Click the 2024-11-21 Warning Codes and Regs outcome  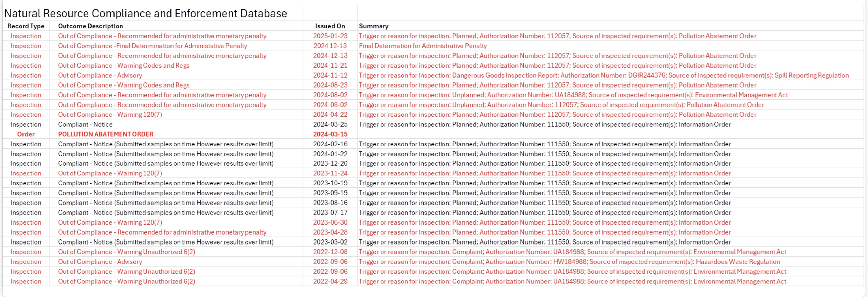click(124, 66)
